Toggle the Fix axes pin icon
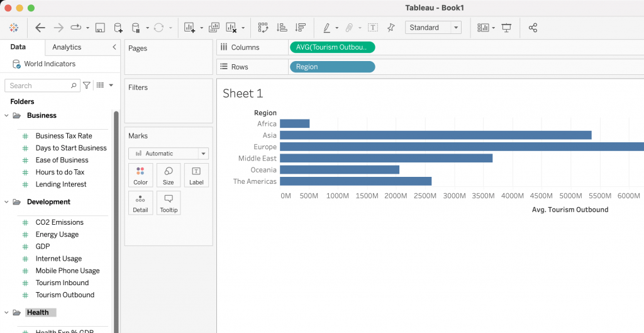The width and height of the screenshot is (644, 333). 391,28
